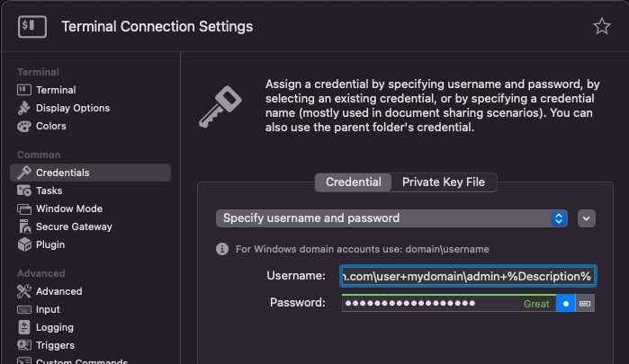Open the Terminal settings section
Viewport: 629px width, 364px height.
pos(55,90)
